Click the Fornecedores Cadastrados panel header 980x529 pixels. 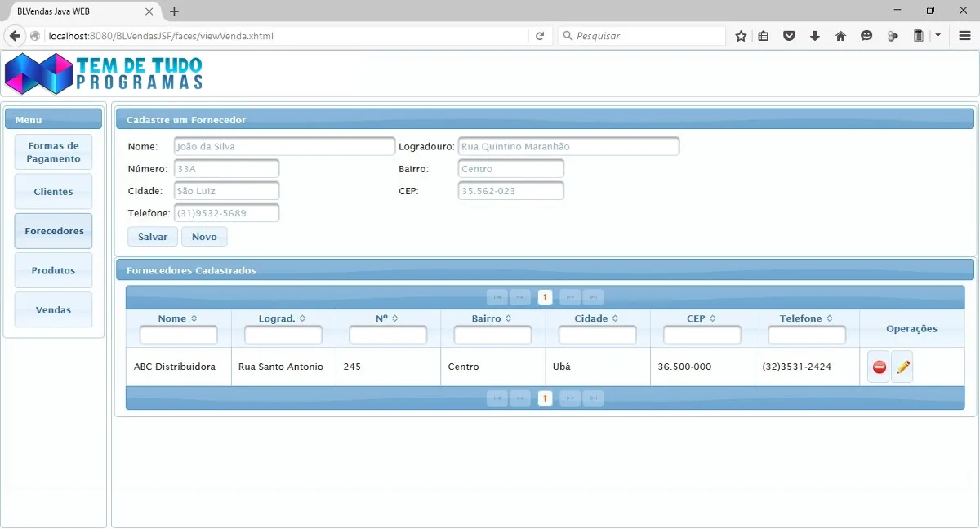pos(545,270)
